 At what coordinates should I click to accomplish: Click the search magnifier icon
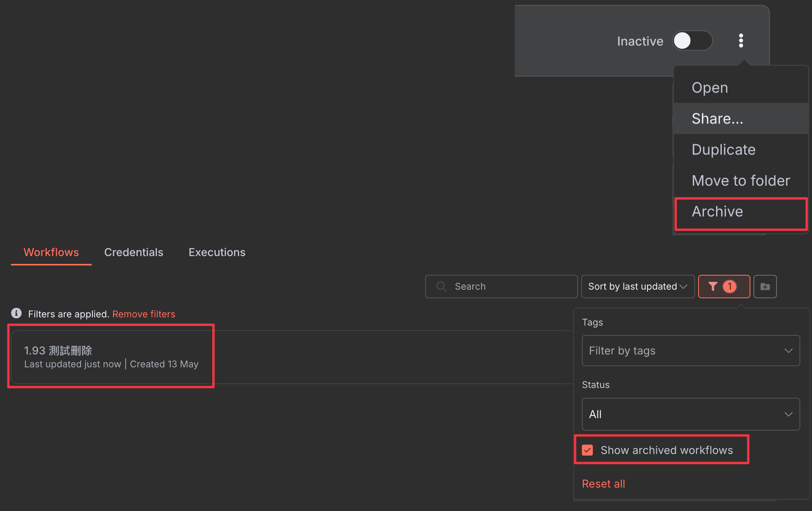point(441,286)
